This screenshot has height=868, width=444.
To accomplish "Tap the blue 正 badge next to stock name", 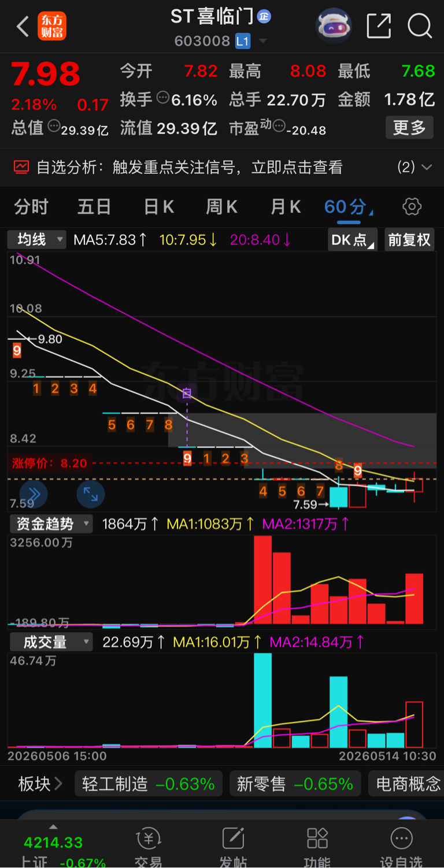I will [264, 17].
